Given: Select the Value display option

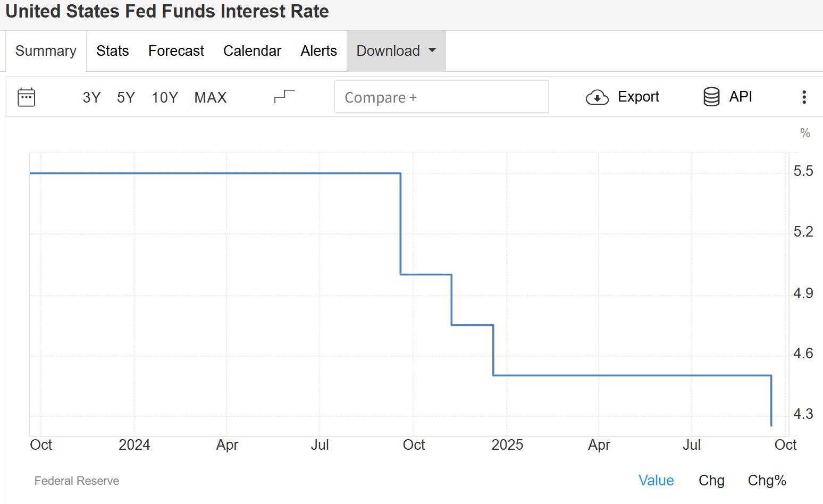Looking at the screenshot, I should (656, 481).
